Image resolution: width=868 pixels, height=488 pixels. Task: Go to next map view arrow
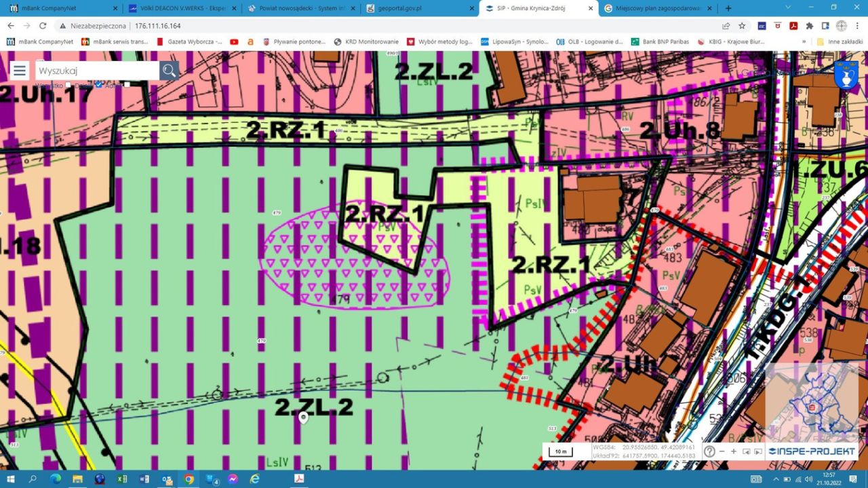tap(757, 451)
